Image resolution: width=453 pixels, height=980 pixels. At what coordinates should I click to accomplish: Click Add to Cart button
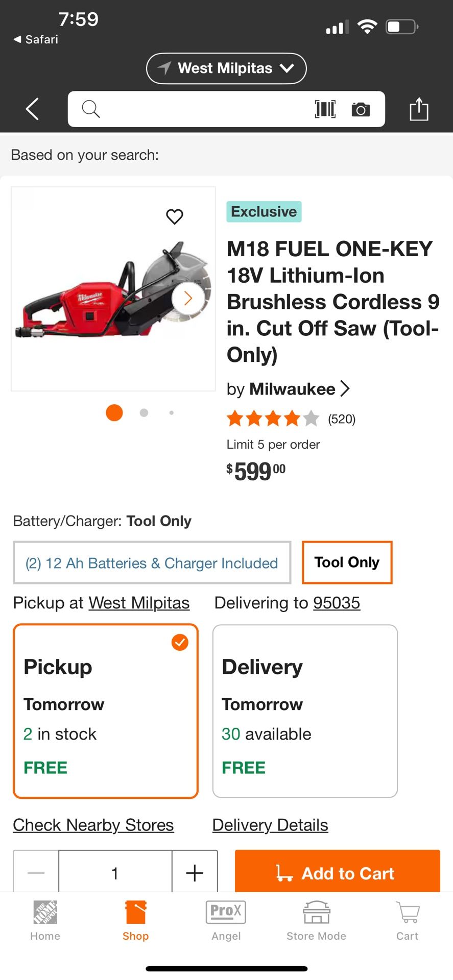point(337,873)
